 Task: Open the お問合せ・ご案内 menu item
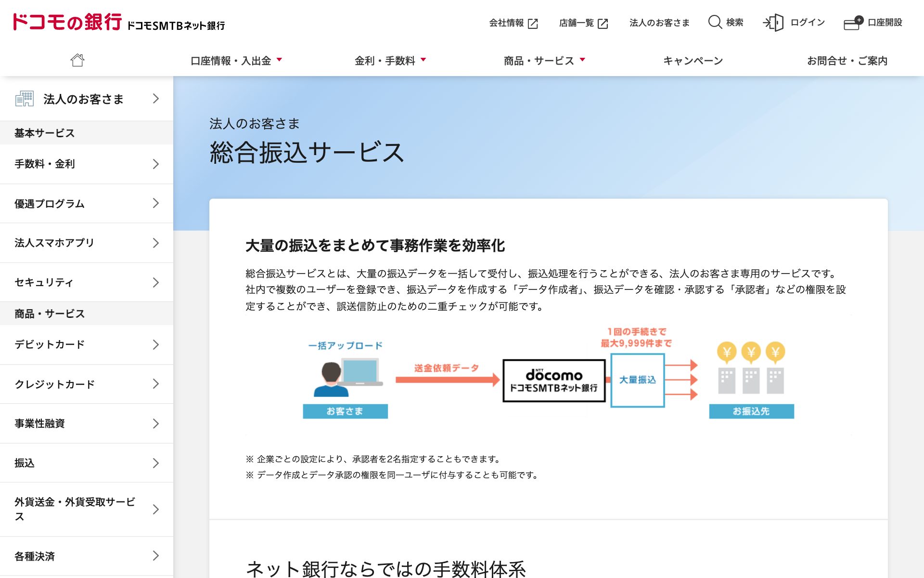[x=847, y=61]
